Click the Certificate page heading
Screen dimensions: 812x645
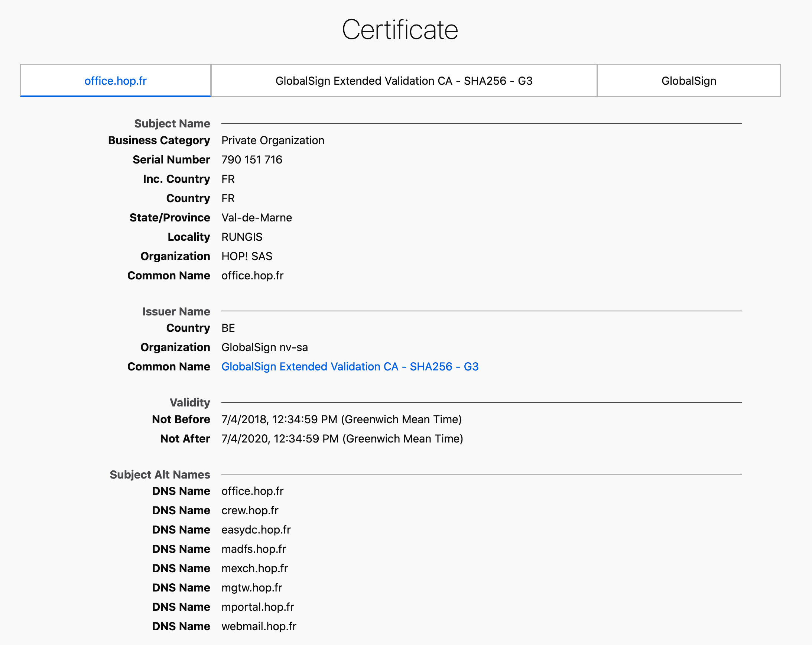tap(400, 30)
